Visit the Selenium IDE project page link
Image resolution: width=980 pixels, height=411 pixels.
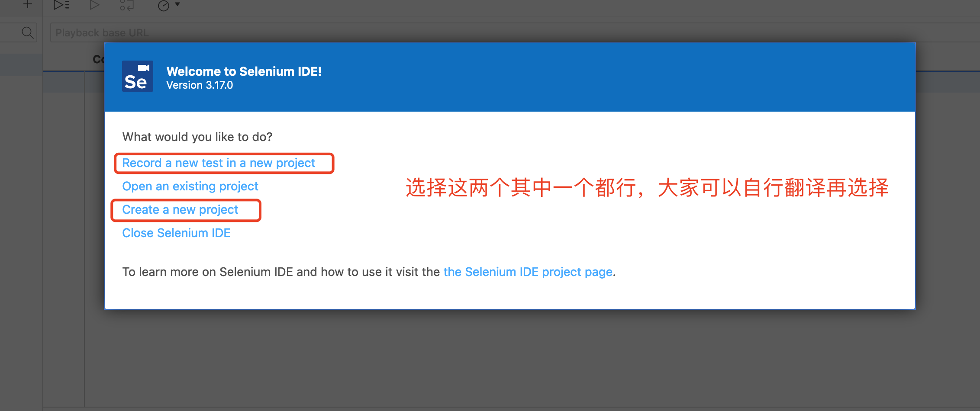click(528, 272)
